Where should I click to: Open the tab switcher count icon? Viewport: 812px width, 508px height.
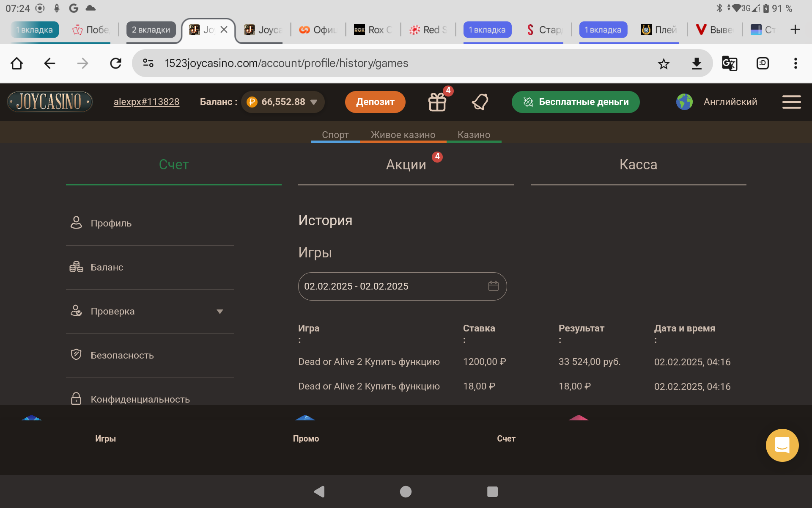click(x=763, y=63)
